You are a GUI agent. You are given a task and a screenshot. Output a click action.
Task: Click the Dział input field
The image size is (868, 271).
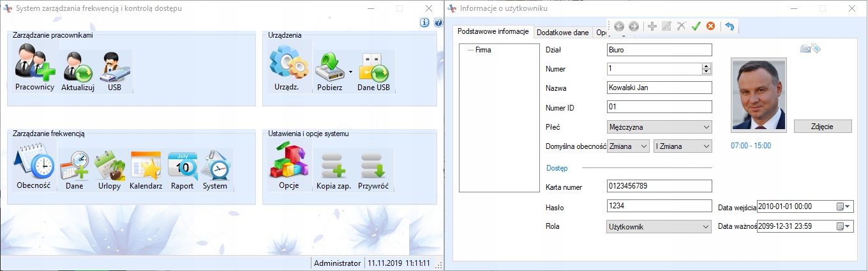(x=659, y=50)
